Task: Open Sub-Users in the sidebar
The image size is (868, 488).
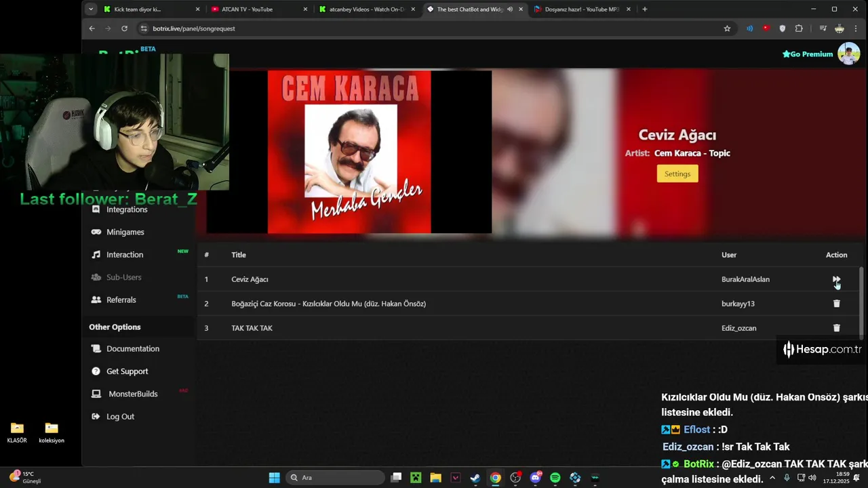Action: click(123, 277)
